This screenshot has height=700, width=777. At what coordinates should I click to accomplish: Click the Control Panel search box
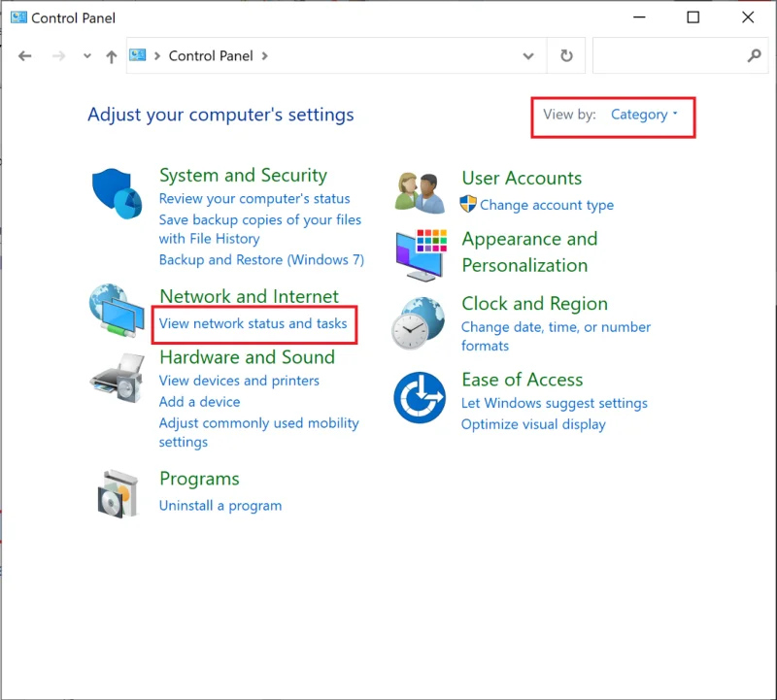point(680,55)
